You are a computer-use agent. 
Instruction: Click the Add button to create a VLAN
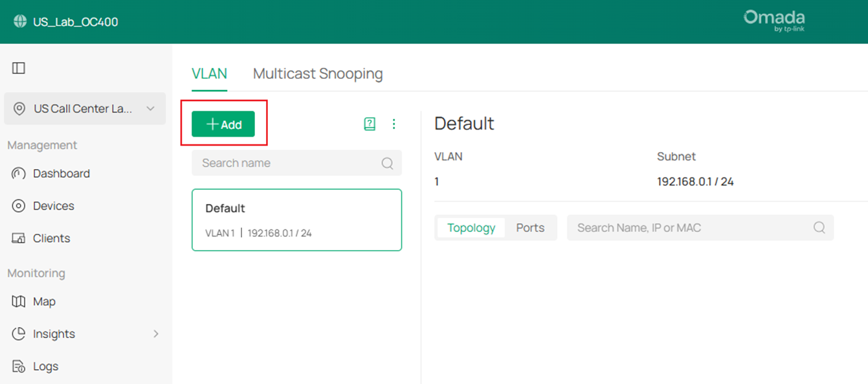click(x=223, y=124)
